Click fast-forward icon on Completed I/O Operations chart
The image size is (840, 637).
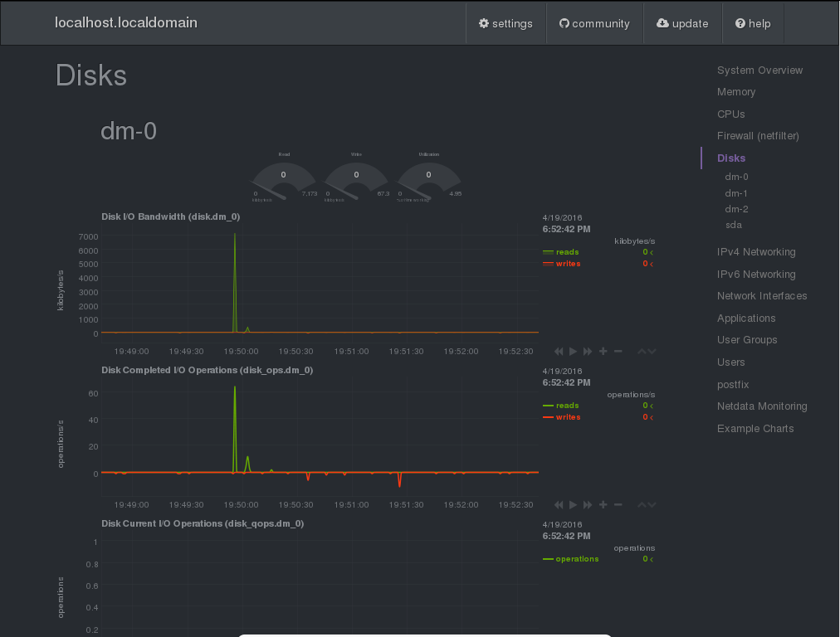pos(588,504)
